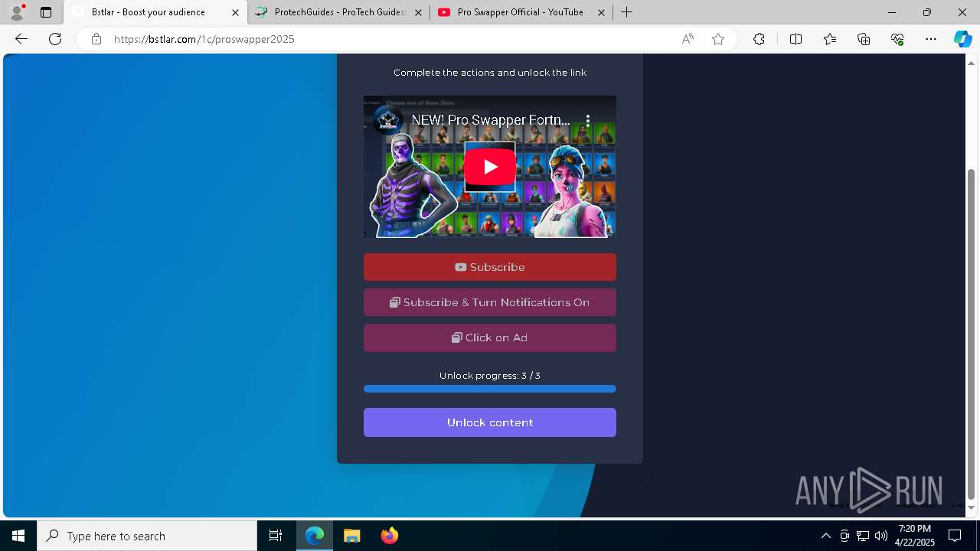Show hidden system tray icons
The image size is (980, 551).
825,536
